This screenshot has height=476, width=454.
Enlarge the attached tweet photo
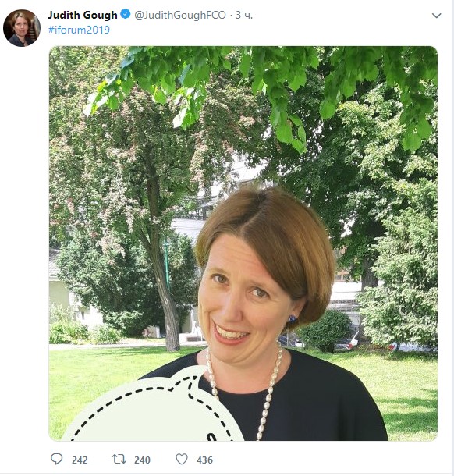tap(243, 243)
